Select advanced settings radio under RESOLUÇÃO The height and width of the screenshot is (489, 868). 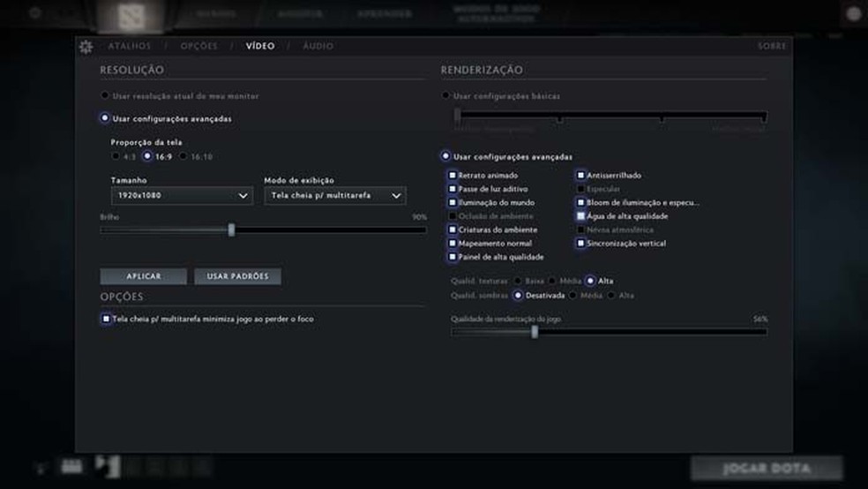coord(105,118)
